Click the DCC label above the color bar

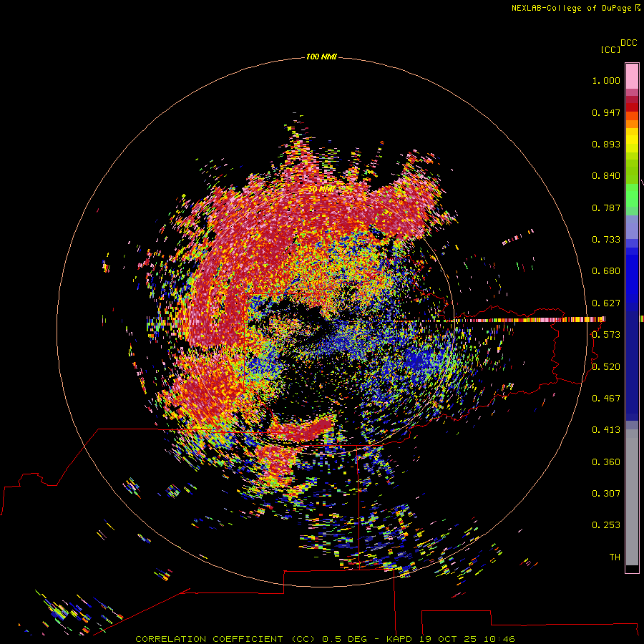[x=629, y=43]
